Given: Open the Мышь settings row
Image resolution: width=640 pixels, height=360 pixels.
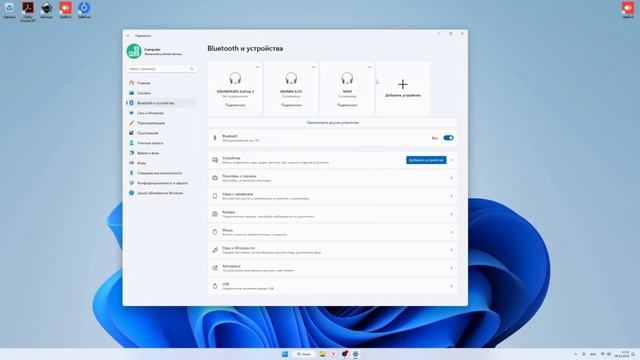Looking at the screenshot, I should [333, 232].
